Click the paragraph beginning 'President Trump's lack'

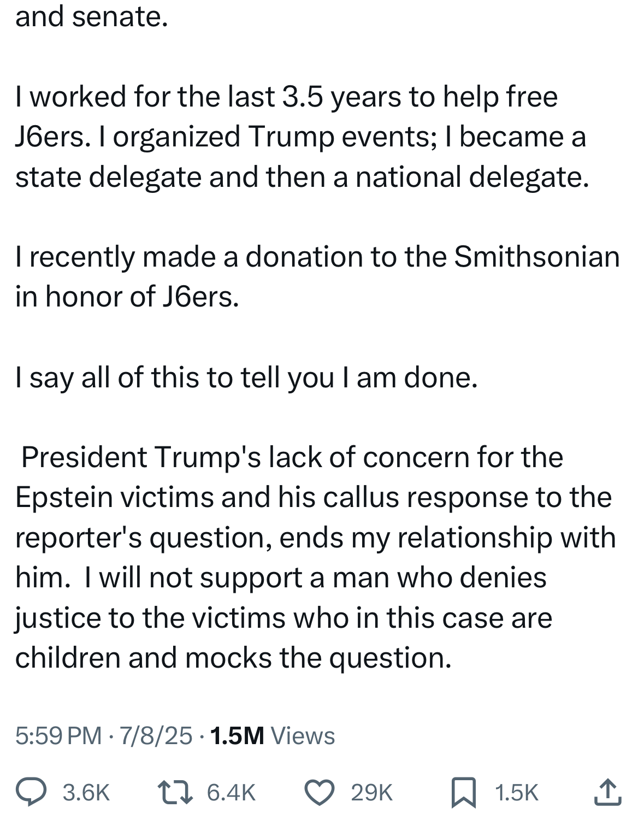tap(315, 557)
